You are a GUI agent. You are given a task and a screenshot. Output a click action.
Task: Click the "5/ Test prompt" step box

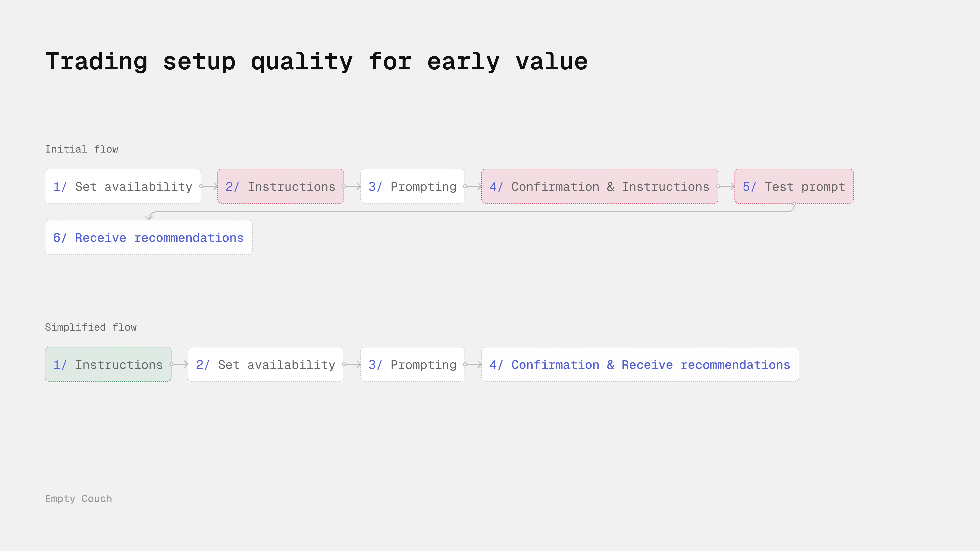(x=794, y=186)
